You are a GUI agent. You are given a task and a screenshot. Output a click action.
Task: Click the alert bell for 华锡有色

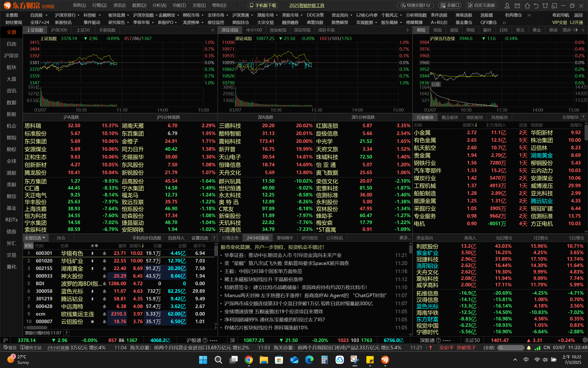pos(104,253)
